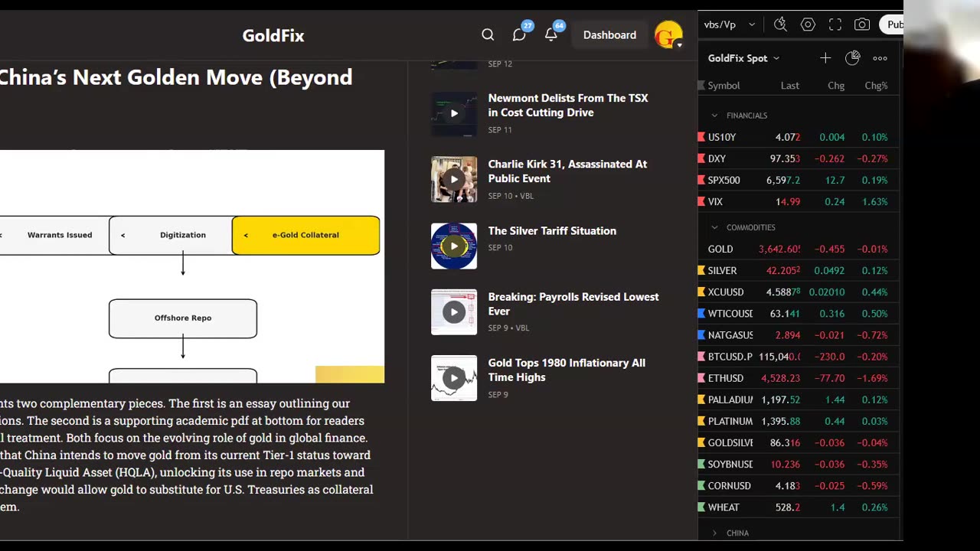The height and width of the screenshot is (551, 980).
Task: Sort watchlist by Chg% column
Action: [876, 86]
